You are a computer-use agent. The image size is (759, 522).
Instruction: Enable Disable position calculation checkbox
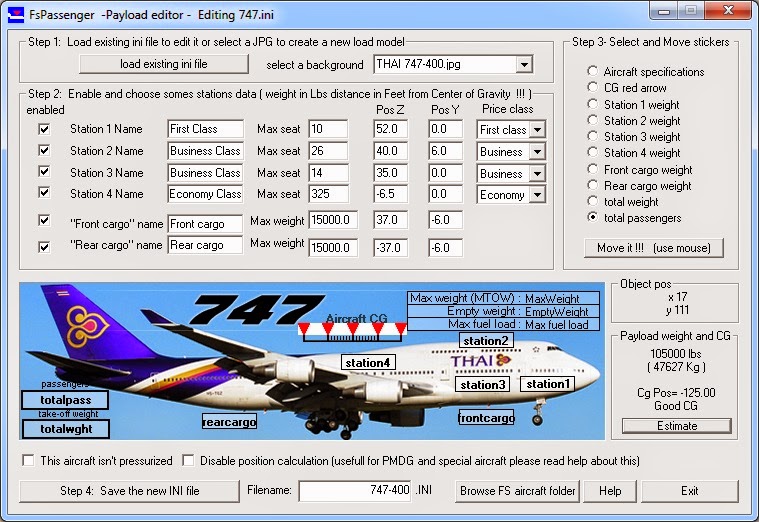[x=188, y=460]
